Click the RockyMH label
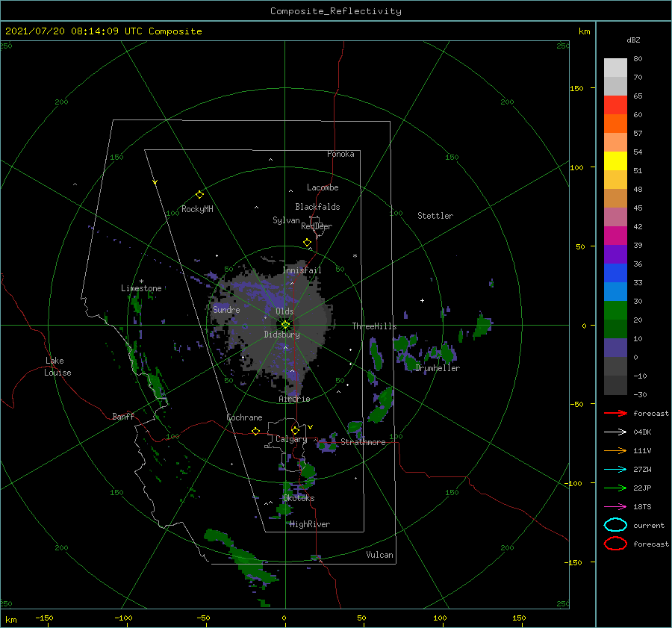This screenshot has width=672, height=628. pos(197,209)
